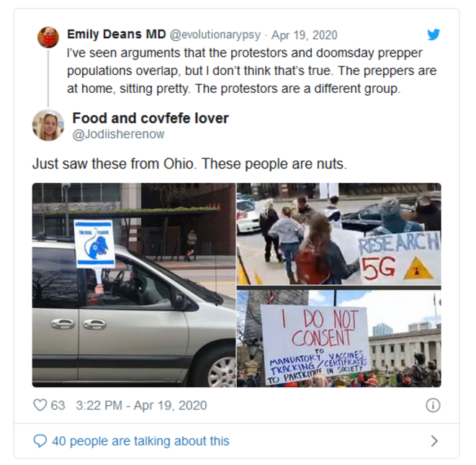Visit the @Jodiisherenow handle
Image resolution: width=476 pixels, height=465 pixels.
pyautogui.click(x=118, y=134)
